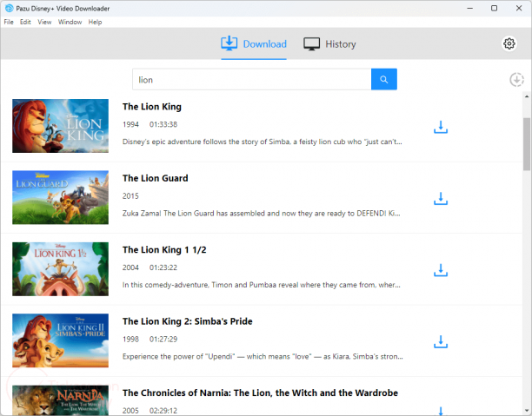This screenshot has width=532, height=416.
Task: Open the Help menu
Action: point(95,22)
